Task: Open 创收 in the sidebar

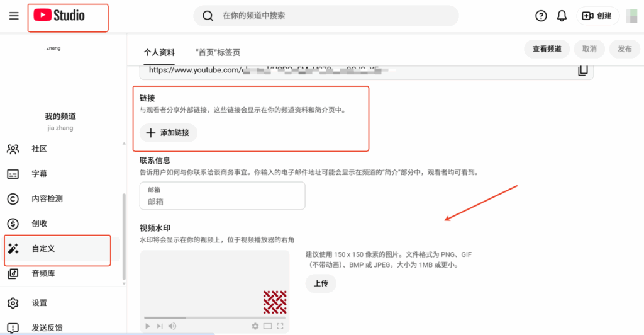Action: pos(40,224)
